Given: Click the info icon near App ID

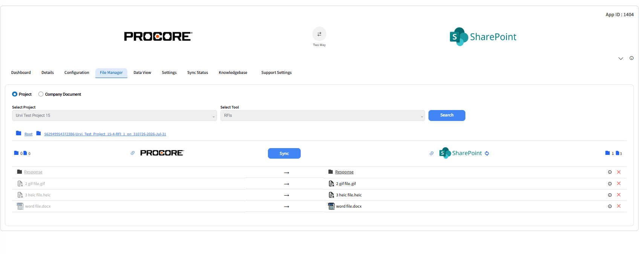Looking at the screenshot, I should [x=632, y=58].
